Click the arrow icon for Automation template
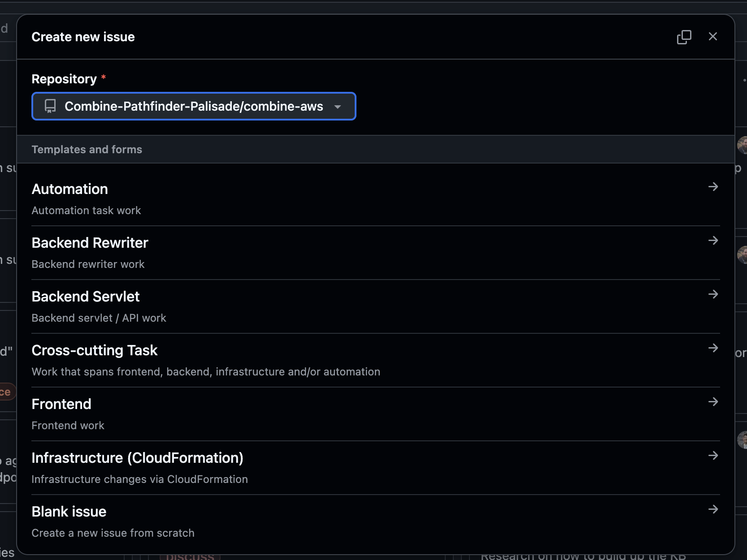 pyautogui.click(x=713, y=187)
